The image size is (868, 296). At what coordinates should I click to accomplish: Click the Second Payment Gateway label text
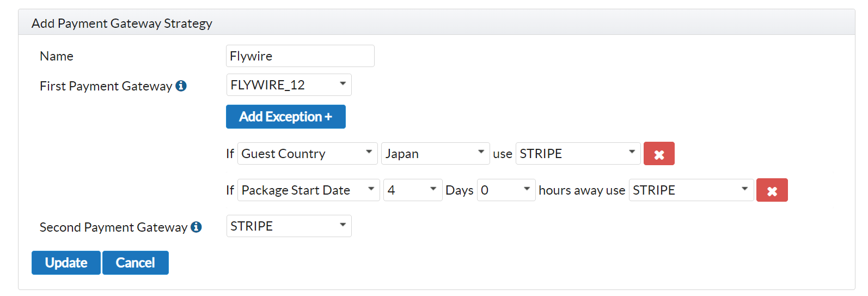(x=113, y=227)
